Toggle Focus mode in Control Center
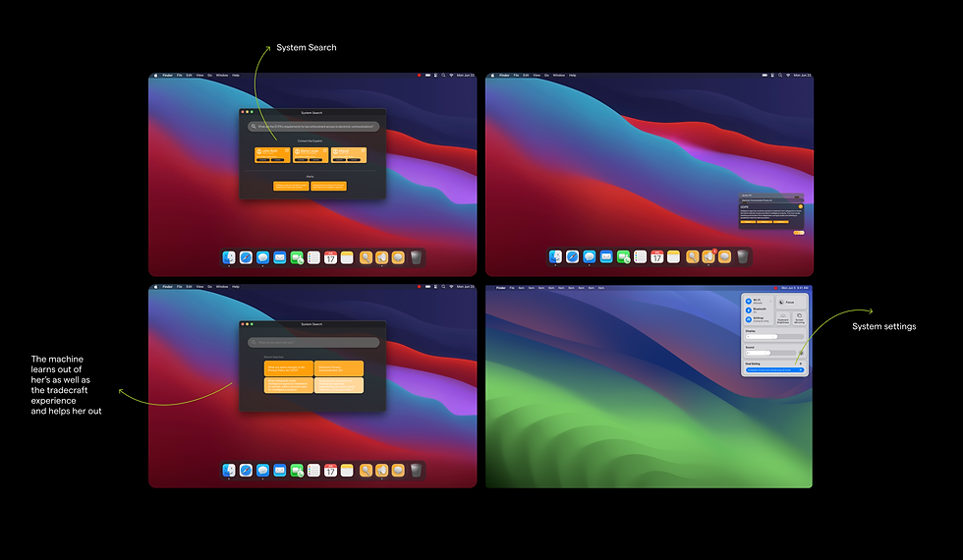 (x=790, y=303)
